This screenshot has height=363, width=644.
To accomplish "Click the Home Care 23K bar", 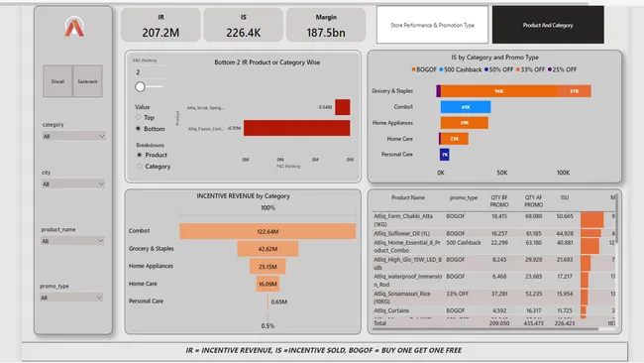I will click(455, 139).
